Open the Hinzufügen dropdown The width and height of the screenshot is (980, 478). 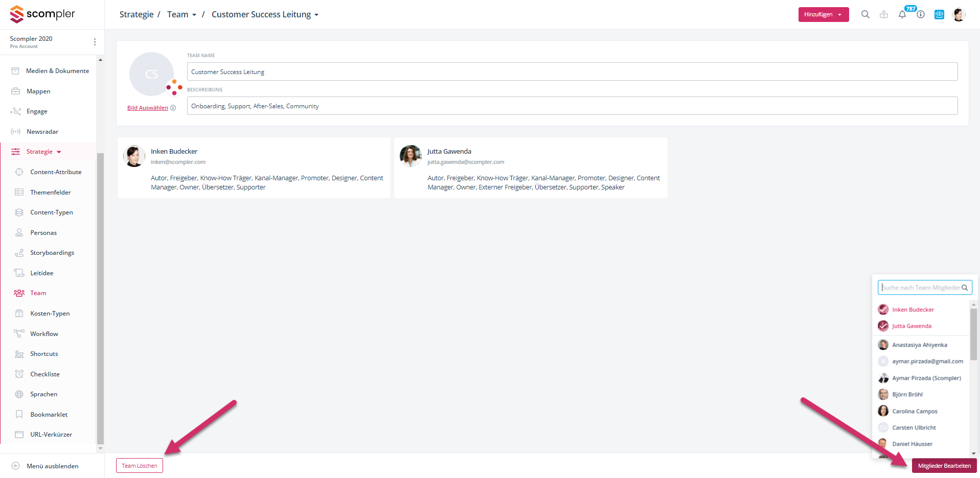[x=823, y=14]
